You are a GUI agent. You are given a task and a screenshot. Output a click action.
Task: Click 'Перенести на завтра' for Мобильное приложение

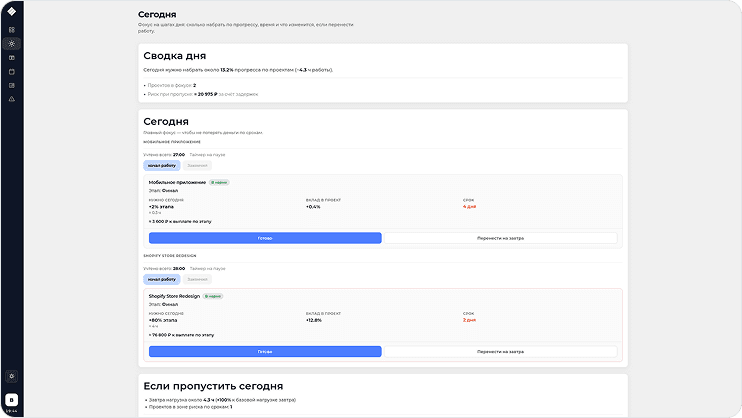click(500, 238)
